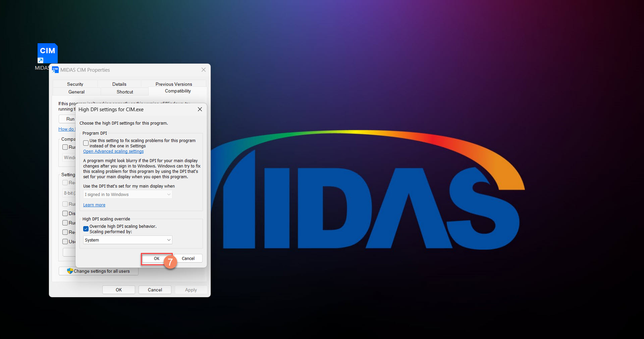Enable 'Use this setting to fix scaling problems' checkbox
The width and height of the screenshot is (644, 339).
[x=86, y=143]
